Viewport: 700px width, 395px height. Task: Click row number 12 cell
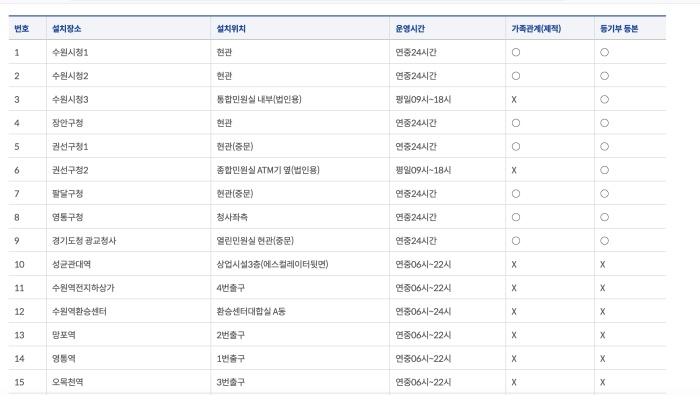point(27,312)
